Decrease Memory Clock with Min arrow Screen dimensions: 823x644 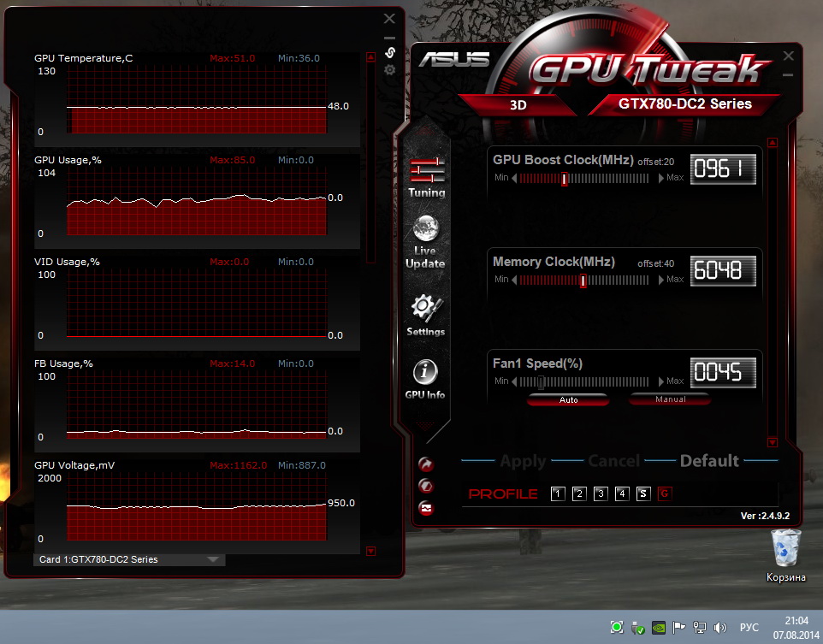[514, 280]
